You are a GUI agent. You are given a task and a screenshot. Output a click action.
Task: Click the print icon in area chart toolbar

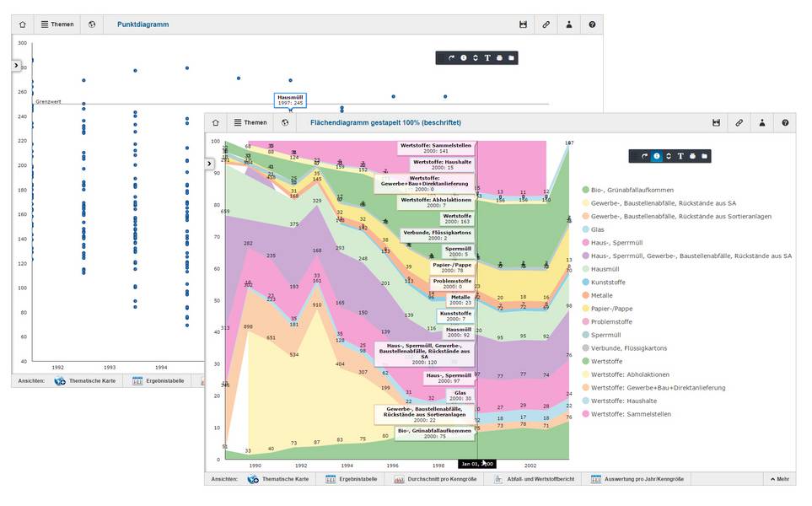(692, 156)
